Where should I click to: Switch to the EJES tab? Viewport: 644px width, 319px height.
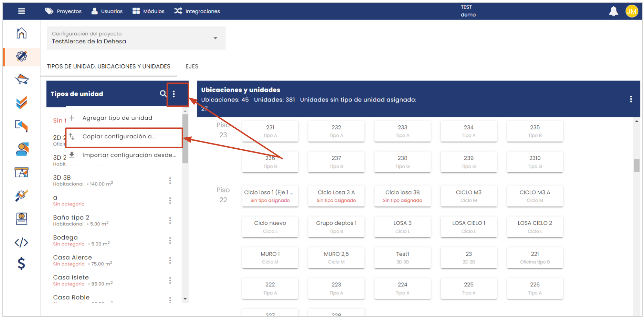point(192,66)
